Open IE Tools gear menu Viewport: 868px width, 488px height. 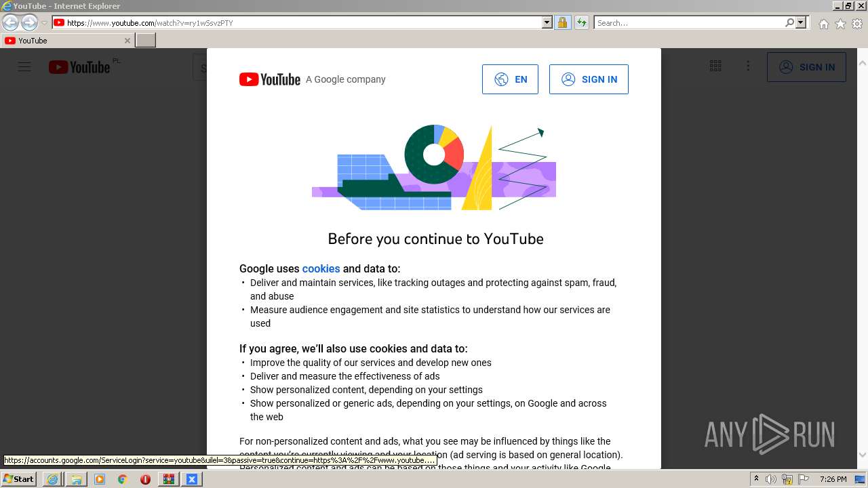[x=857, y=24]
